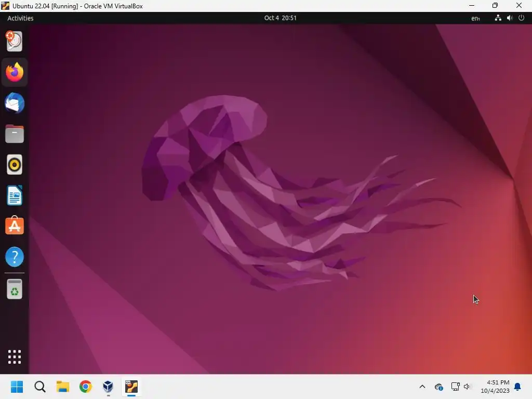The height and width of the screenshot is (399, 532).
Task: Open LibreOffice Writer from the dock
Action: (x=14, y=195)
